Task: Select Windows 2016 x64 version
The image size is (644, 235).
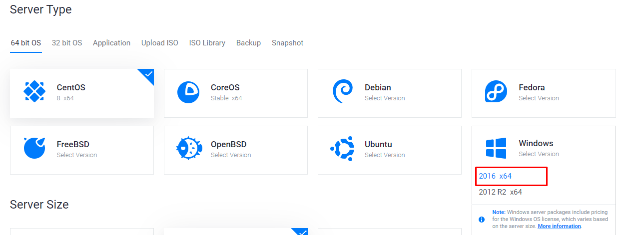Action: (495, 176)
